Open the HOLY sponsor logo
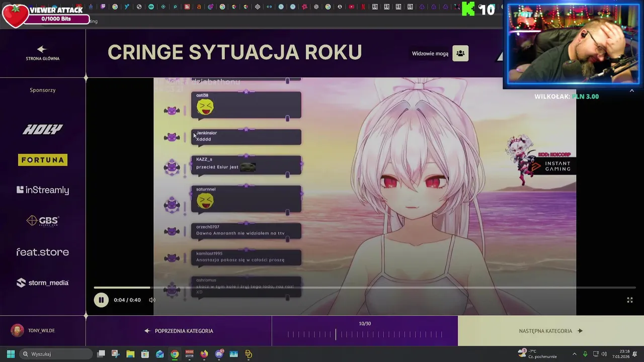The height and width of the screenshot is (362, 644). click(x=43, y=130)
